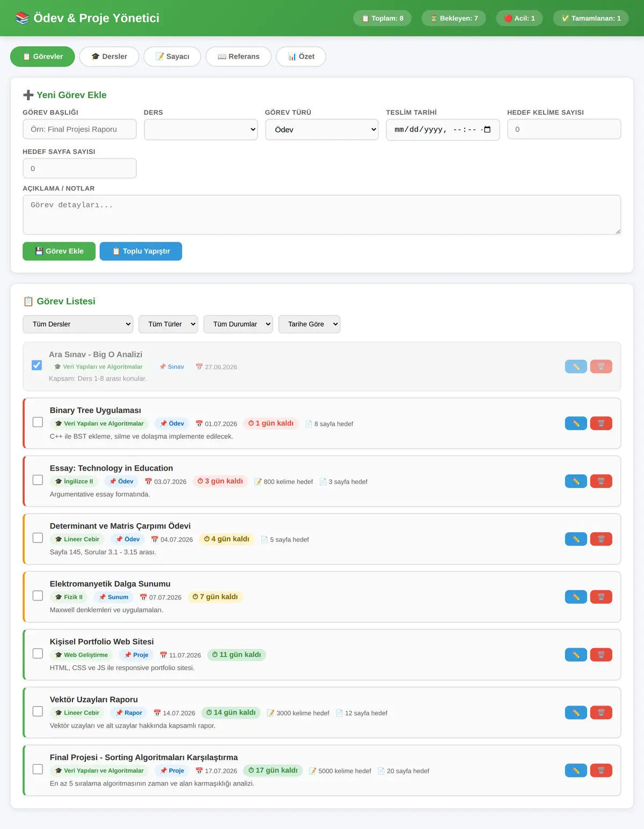Edit the Determinant ve Matris Çarpımı Ödevi task
The height and width of the screenshot is (829, 644).
click(x=576, y=539)
